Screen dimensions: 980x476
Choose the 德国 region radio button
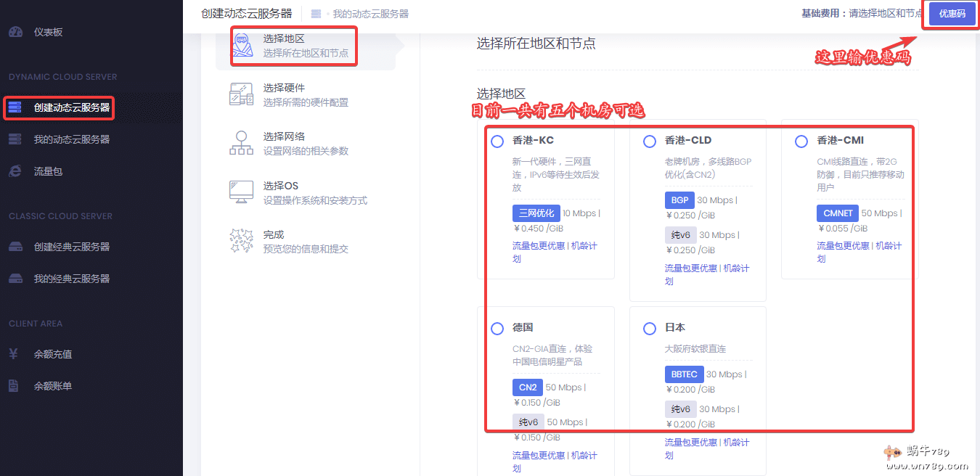coord(497,329)
